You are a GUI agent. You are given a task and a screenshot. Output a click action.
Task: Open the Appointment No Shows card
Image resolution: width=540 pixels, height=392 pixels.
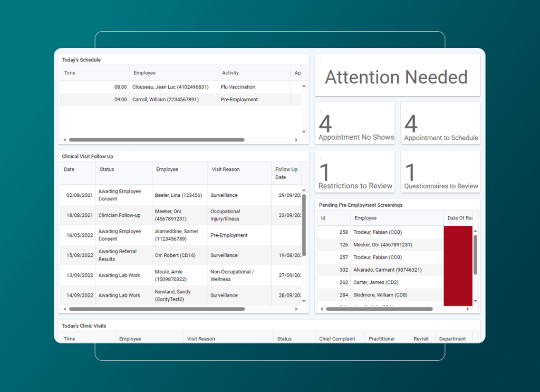(x=354, y=123)
